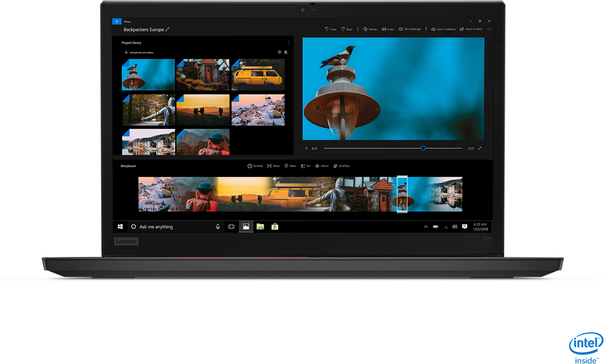Open the three-dot more options menu
This screenshot has width=604, height=364.
489,29
